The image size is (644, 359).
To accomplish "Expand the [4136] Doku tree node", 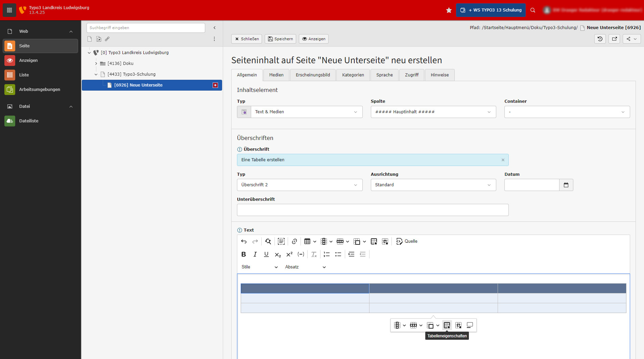I will pos(96,64).
